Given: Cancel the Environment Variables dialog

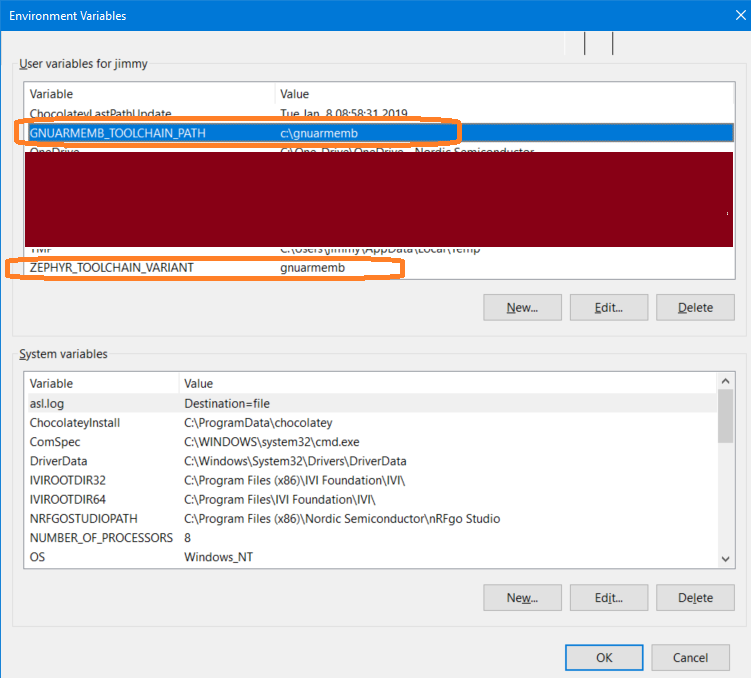Looking at the screenshot, I should (690, 657).
